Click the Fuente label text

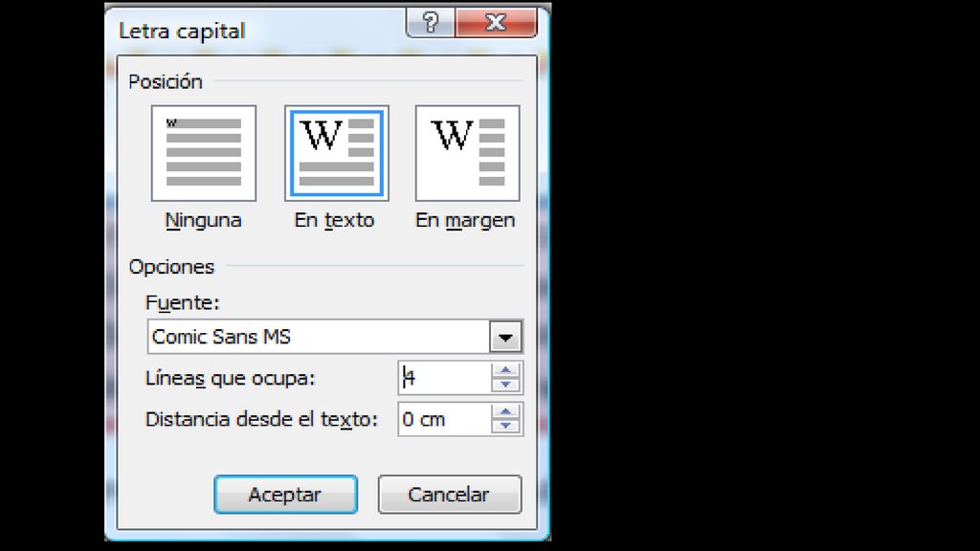(x=183, y=303)
